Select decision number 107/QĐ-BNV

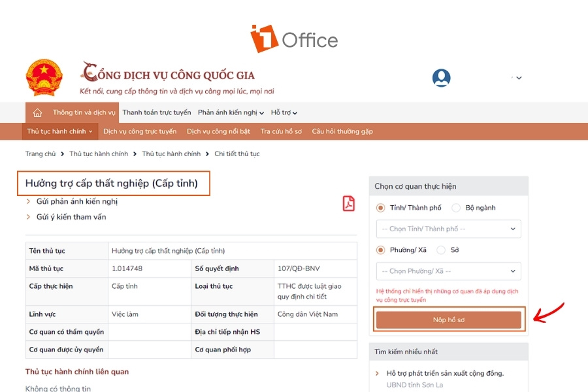pos(299,269)
